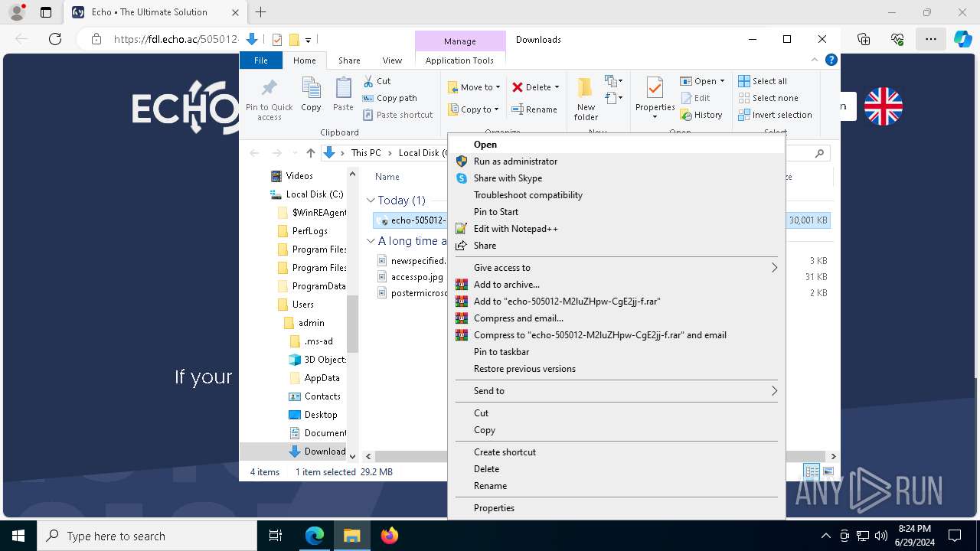980x551 pixels.
Task: Click the Name column header
Action: click(x=387, y=177)
